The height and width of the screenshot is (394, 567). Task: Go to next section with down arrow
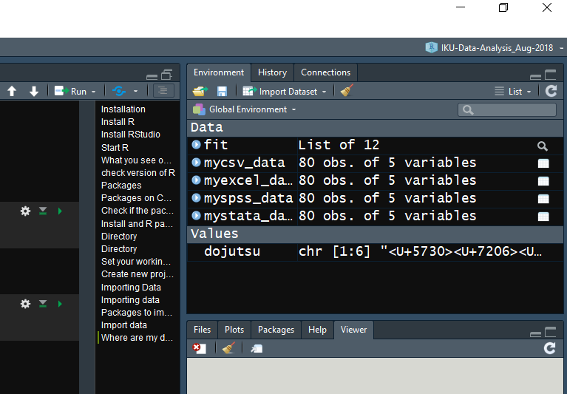(34, 91)
